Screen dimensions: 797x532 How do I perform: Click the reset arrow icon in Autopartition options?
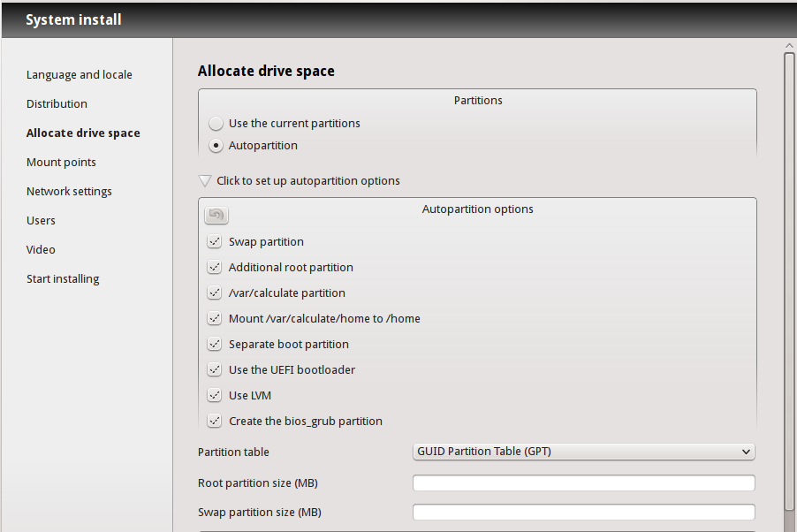click(x=216, y=215)
